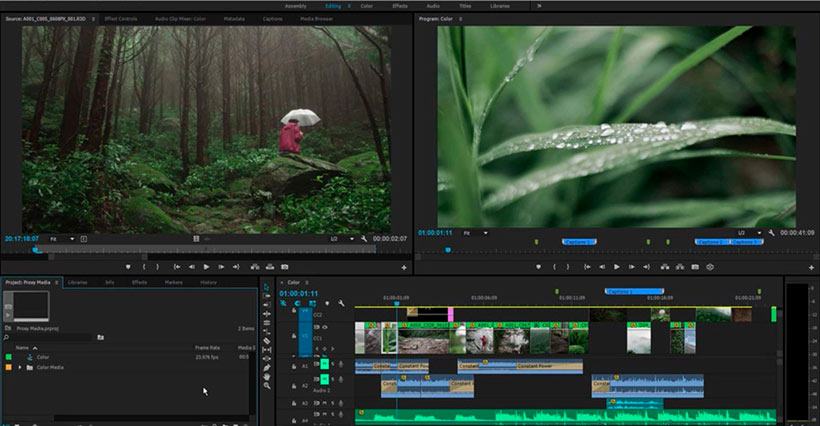Viewport: 820px width, 426px height.
Task: Select the Ripple Edit tool
Action: pyautogui.click(x=267, y=314)
